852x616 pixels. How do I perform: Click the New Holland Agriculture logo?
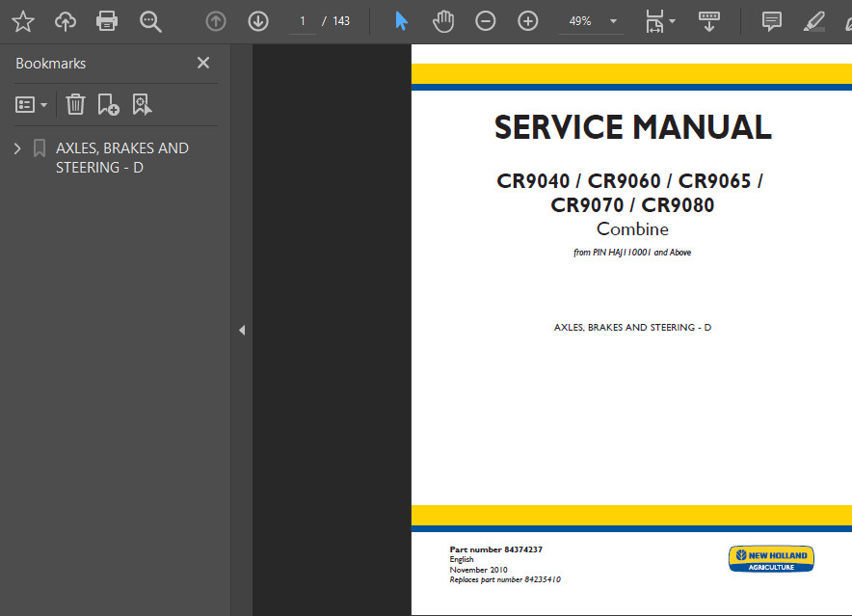click(x=771, y=559)
